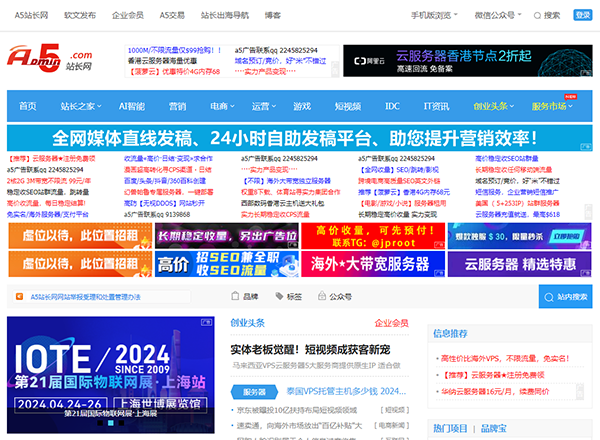Expand the 站长之家 nav menu

81,106
